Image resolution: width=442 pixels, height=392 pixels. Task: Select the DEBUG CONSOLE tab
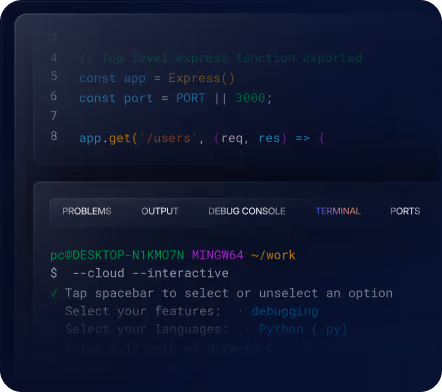247,211
